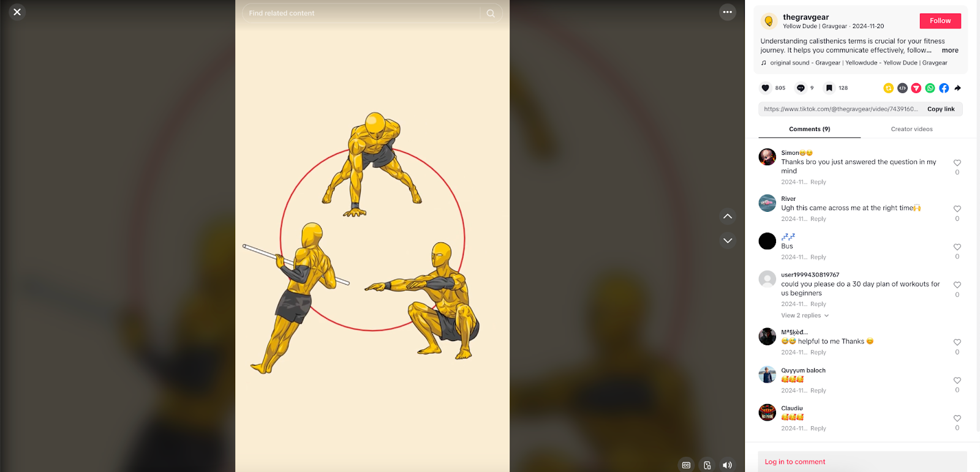The image size is (980, 472).
Task: Share the video to Facebook
Action: pyautogui.click(x=944, y=88)
